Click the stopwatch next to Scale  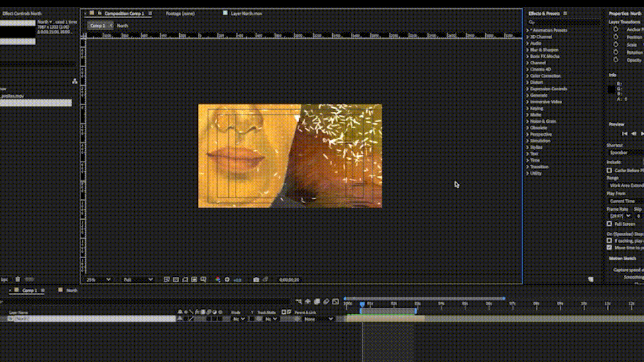(616, 45)
